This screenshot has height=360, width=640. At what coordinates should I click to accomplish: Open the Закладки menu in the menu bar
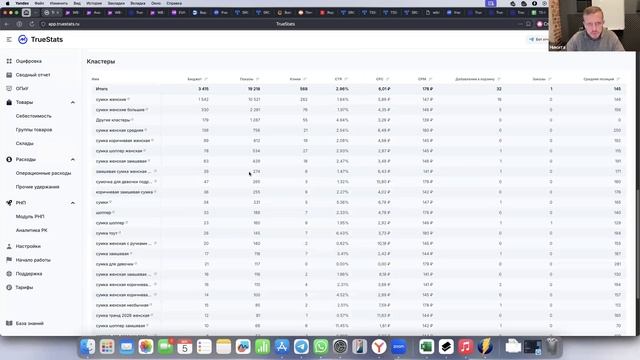click(x=116, y=3)
